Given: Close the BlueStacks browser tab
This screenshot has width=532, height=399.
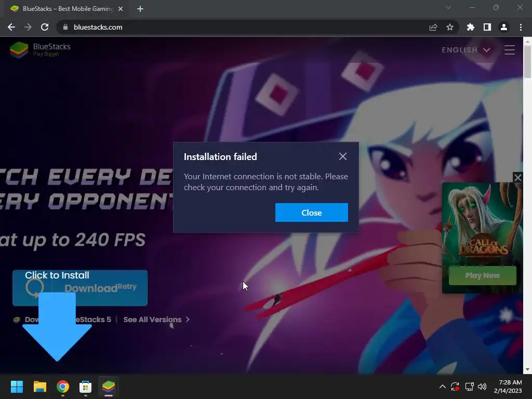Looking at the screenshot, I should 121,9.
